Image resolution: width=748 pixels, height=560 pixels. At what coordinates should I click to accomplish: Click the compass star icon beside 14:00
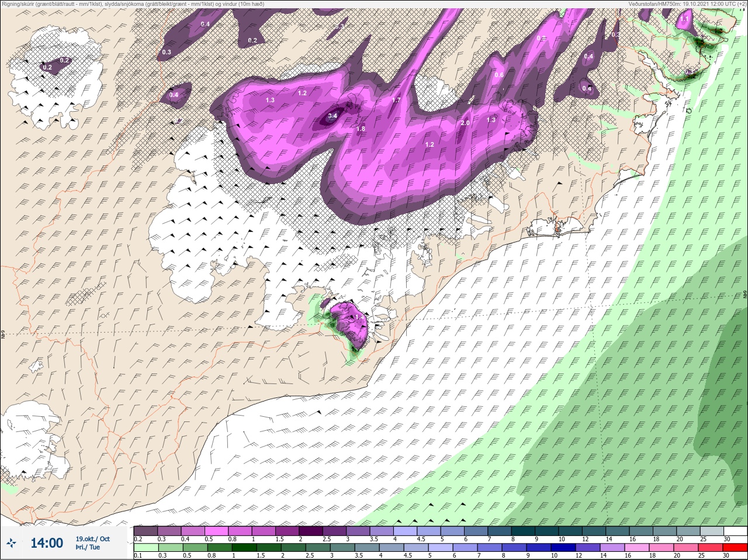coord(12,543)
